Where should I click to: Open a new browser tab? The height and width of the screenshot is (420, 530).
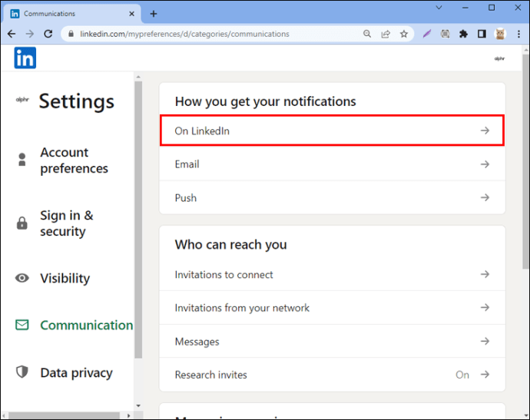coord(154,14)
